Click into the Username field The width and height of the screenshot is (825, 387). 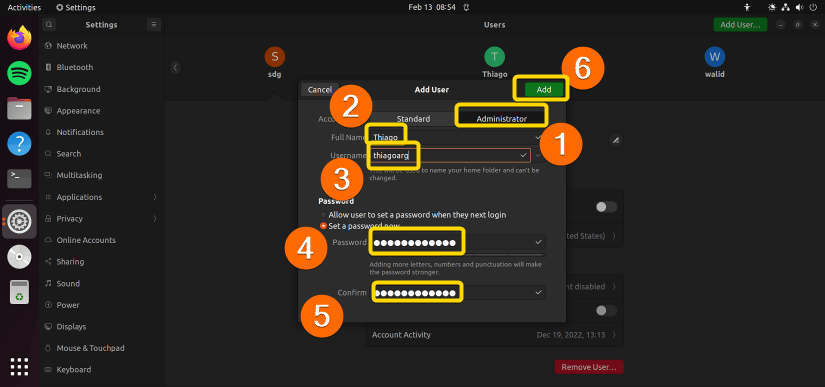450,156
